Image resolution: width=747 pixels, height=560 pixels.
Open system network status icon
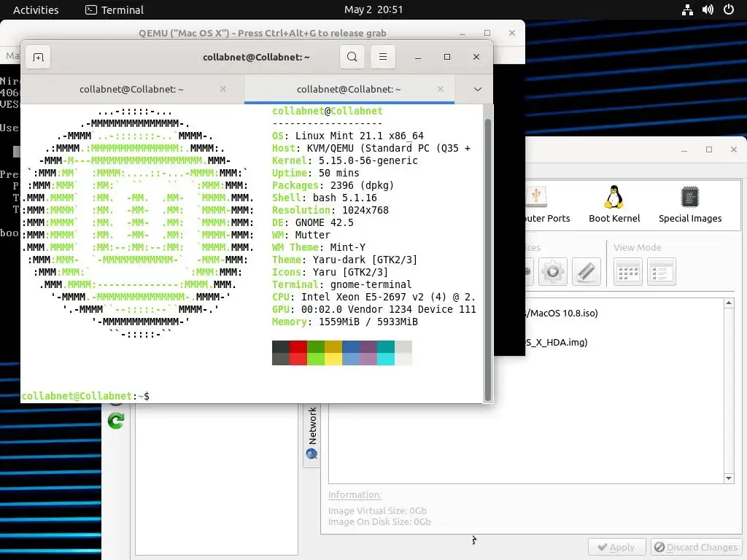(x=687, y=9)
